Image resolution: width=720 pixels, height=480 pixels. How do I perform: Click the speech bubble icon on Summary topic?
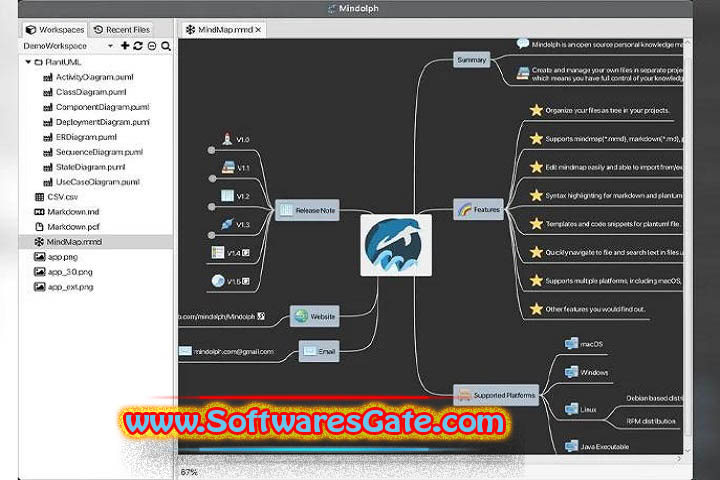(x=523, y=44)
